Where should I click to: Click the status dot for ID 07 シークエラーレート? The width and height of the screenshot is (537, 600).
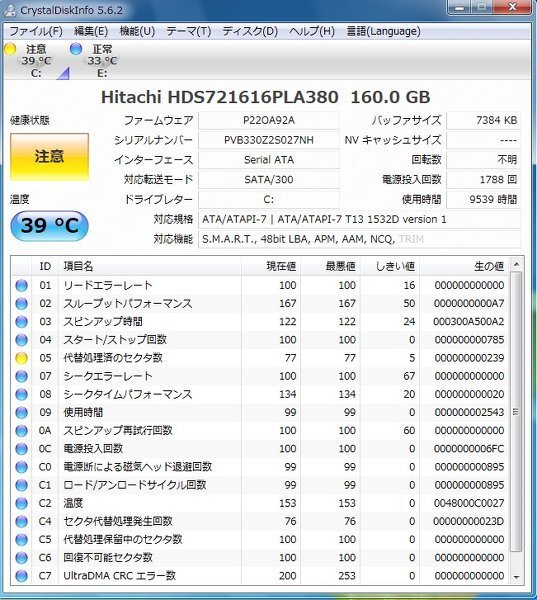tap(21, 377)
